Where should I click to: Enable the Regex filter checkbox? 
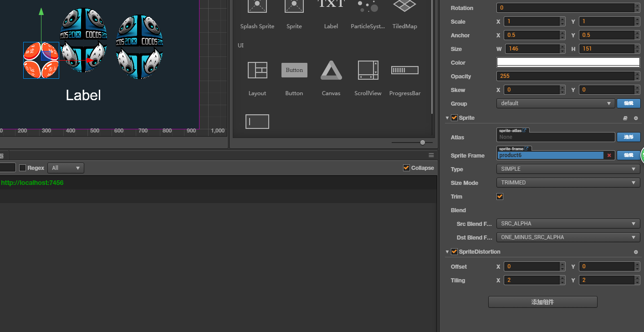(23, 168)
